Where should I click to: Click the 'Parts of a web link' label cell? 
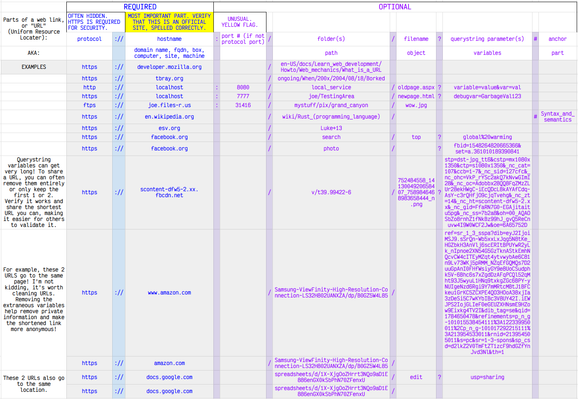click(34, 29)
